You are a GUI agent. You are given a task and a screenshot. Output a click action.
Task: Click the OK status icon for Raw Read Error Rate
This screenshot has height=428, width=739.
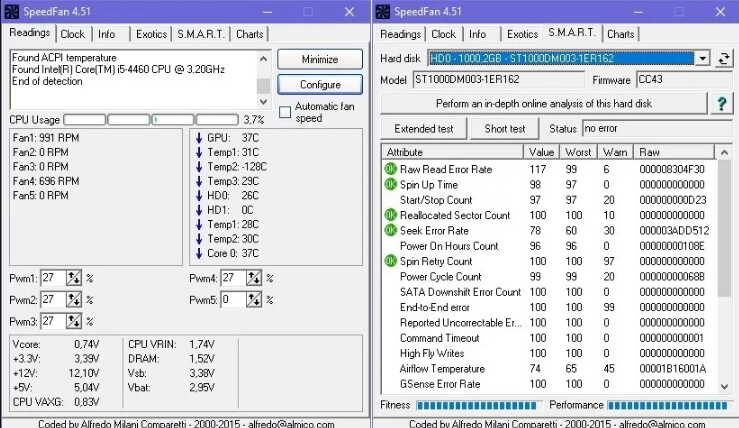point(391,169)
